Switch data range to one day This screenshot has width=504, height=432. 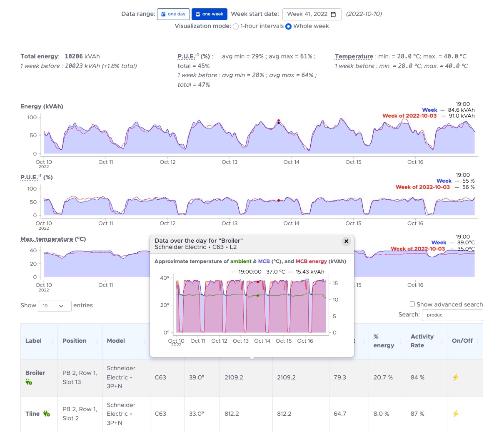(173, 14)
